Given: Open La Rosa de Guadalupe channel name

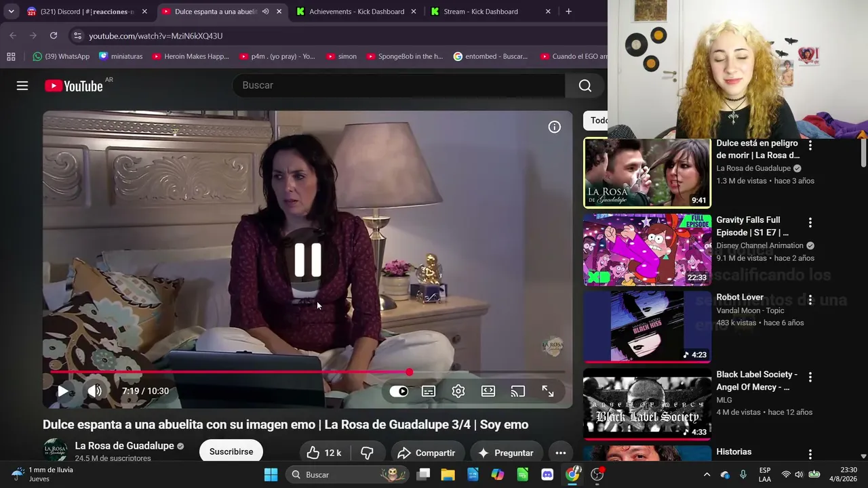Looking at the screenshot, I should [124, 446].
